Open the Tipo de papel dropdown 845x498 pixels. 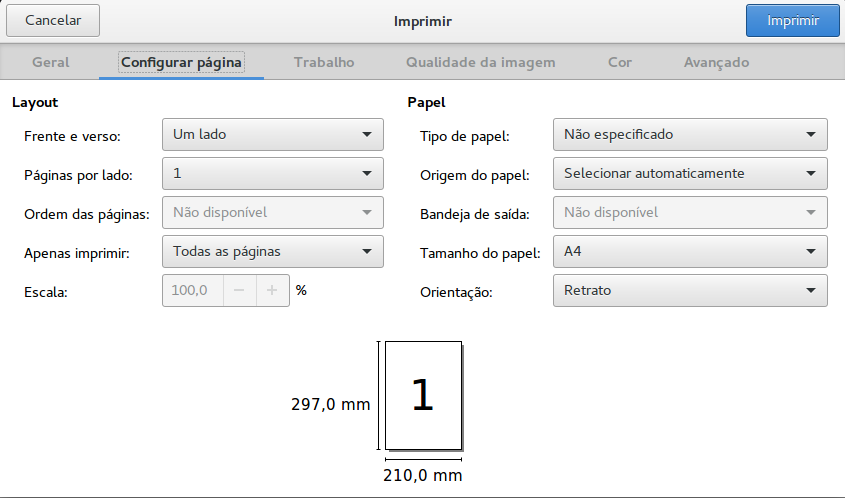click(690, 135)
